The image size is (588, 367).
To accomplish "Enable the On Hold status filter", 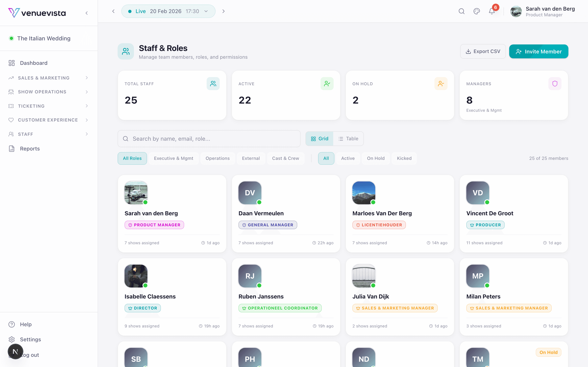I will 376,158.
